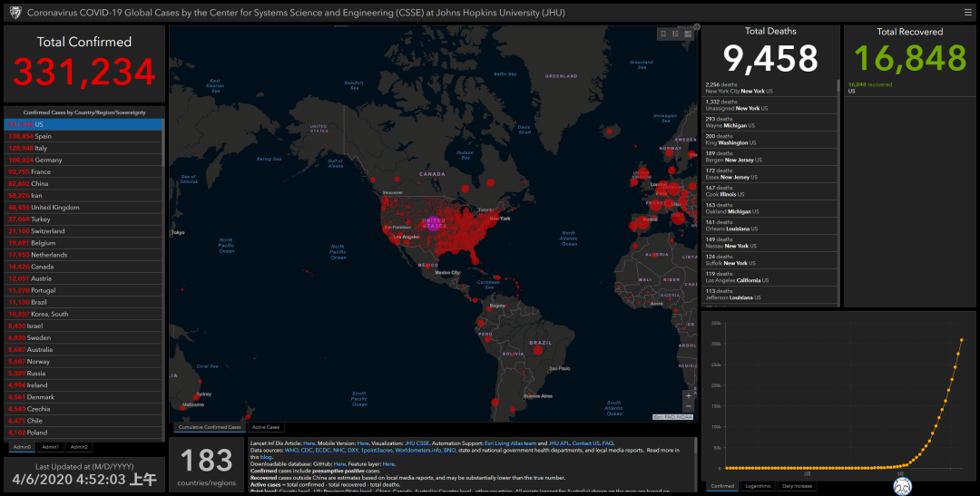
Task: Select the 16,848 recovered US entry
Action: 909,88
